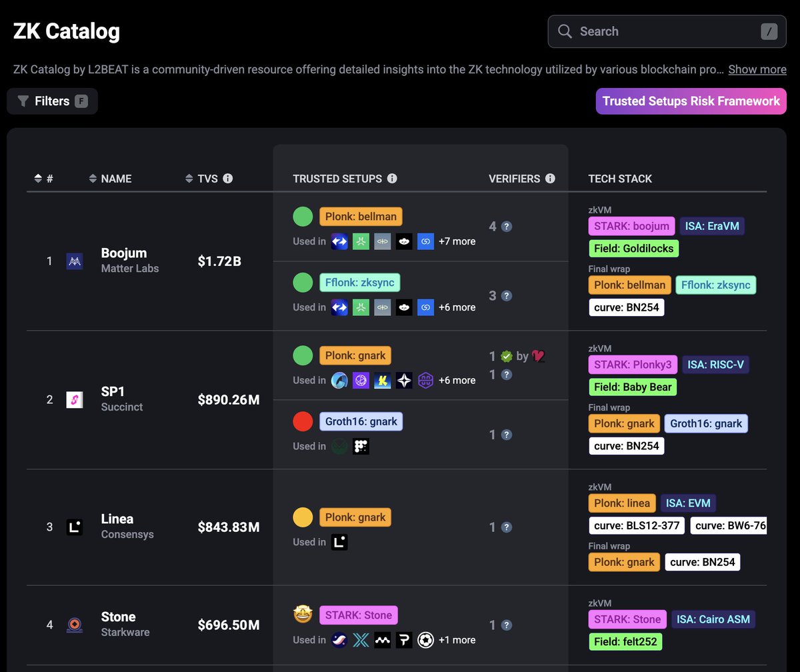Click the purple globe icon in SP1 Plonk: gnark row
This screenshot has height=672, width=800.
[361, 380]
